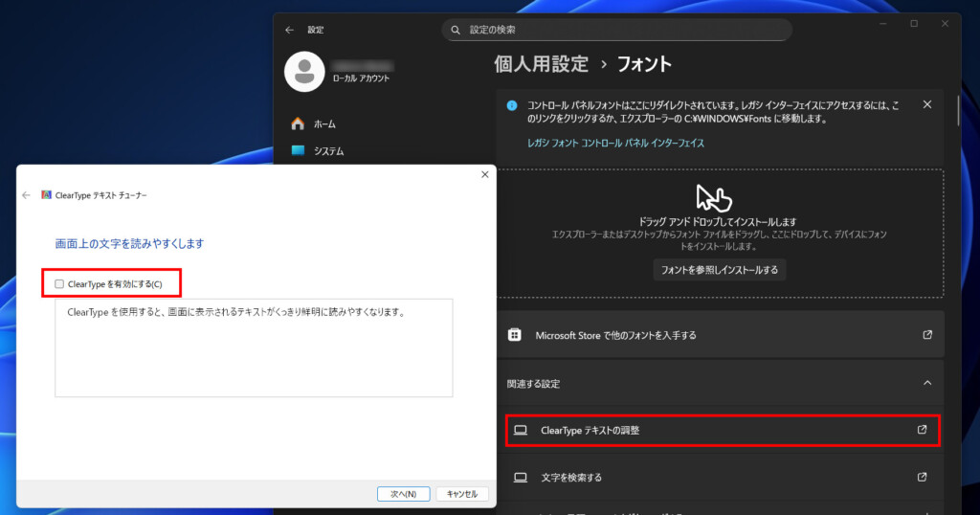980x515 pixels.
Task: Click 個人用設定 in the breadcrumb
Action: click(541, 64)
